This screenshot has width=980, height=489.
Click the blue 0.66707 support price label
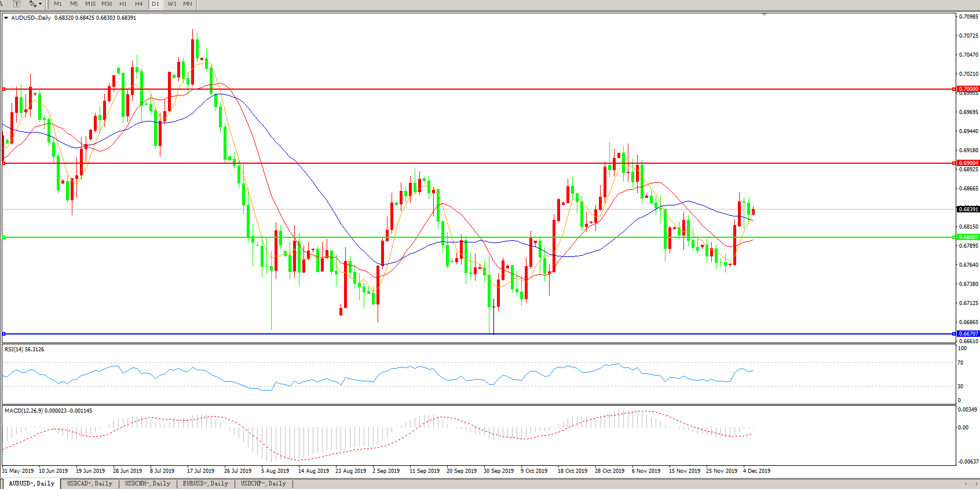click(968, 334)
